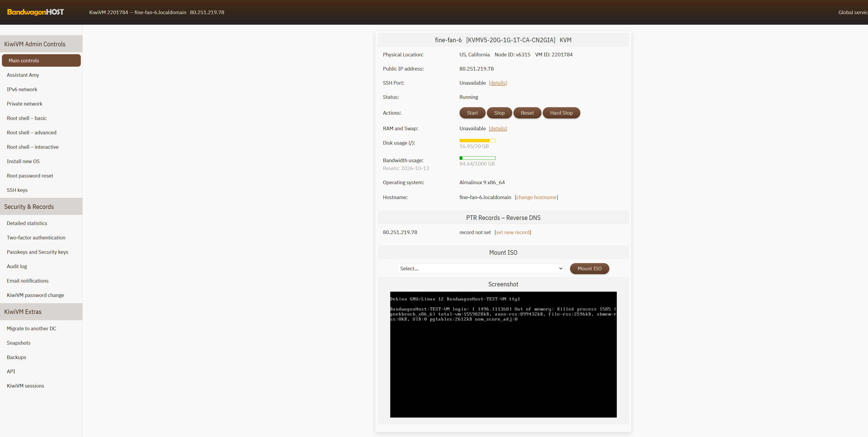Reset the virtual machine
868x437 pixels.
[527, 113]
